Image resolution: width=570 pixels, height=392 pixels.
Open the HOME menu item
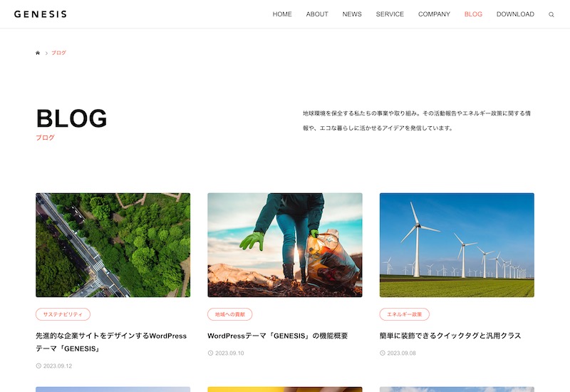point(282,14)
